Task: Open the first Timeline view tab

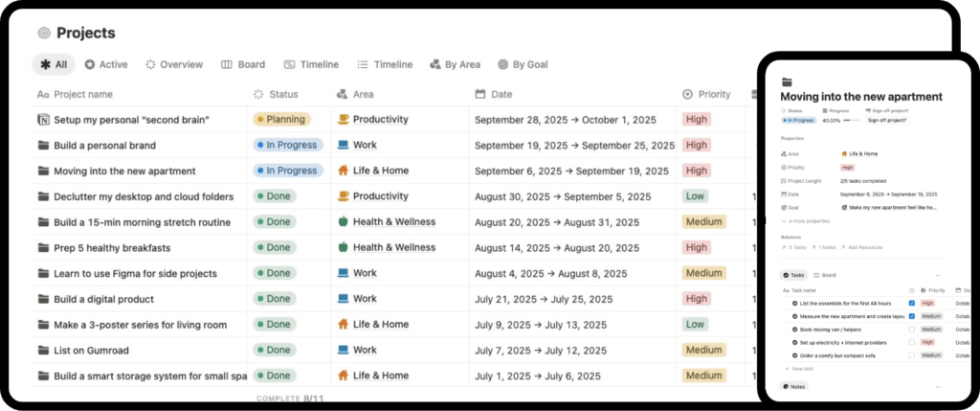Action: [311, 64]
